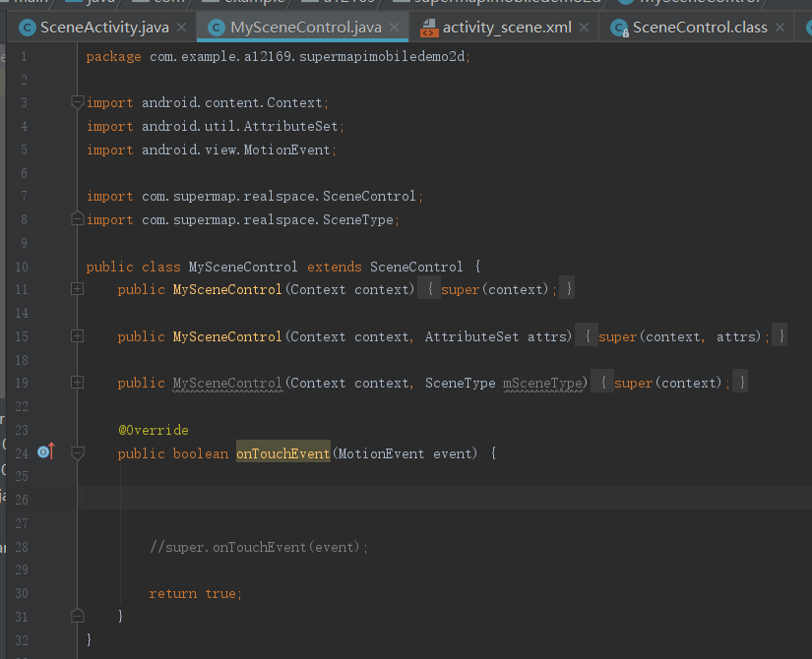Click the @Override annotation
The image size is (812, 659).
tap(154, 430)
